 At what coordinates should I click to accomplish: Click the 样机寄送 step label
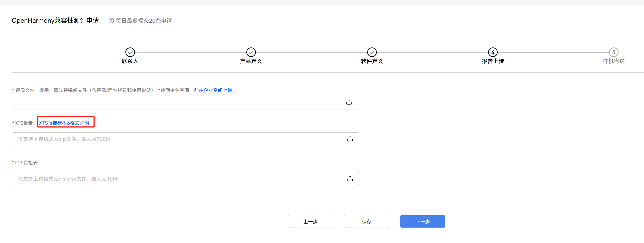pos(614,61)
